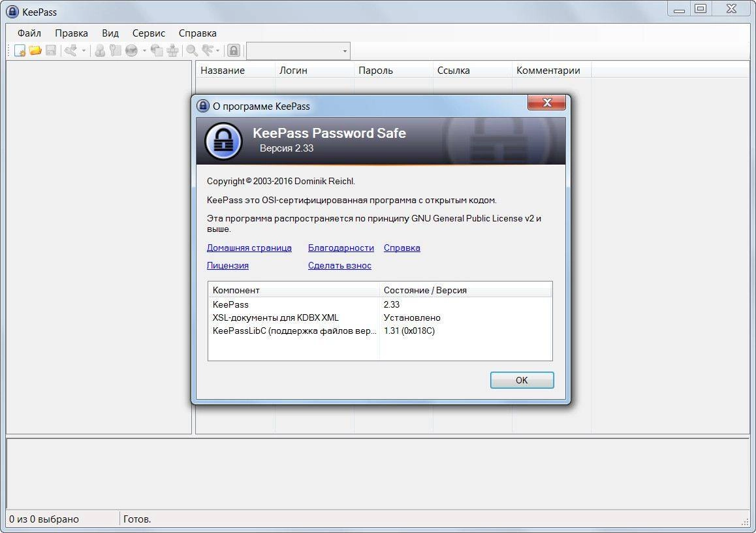Click the Логин column header
Viewport: 756px width, 533px height.
(x=315, y=71)
